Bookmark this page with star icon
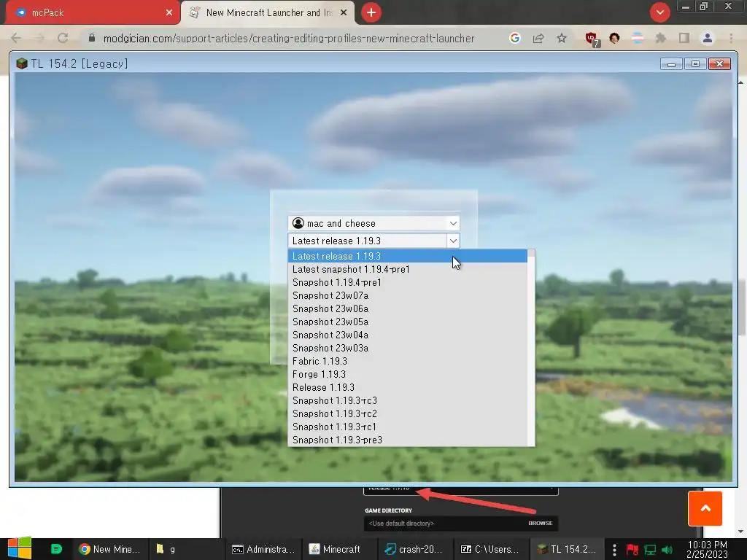Viewport: 747px width, 560px height. pos(562,38)
